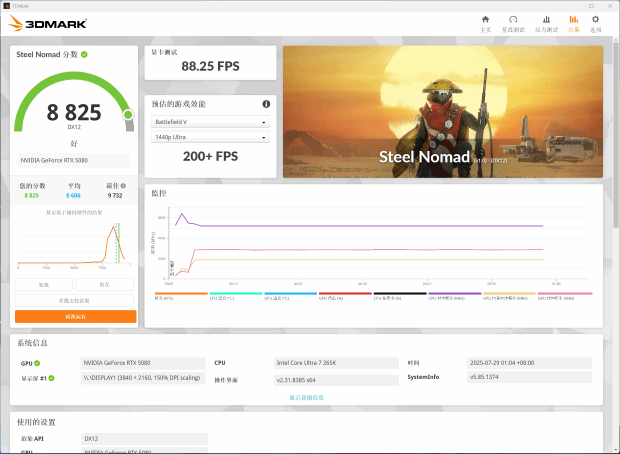Toggle the pink GPU clock legend entry
Screen dimensions: 620x454
[565, 295]
